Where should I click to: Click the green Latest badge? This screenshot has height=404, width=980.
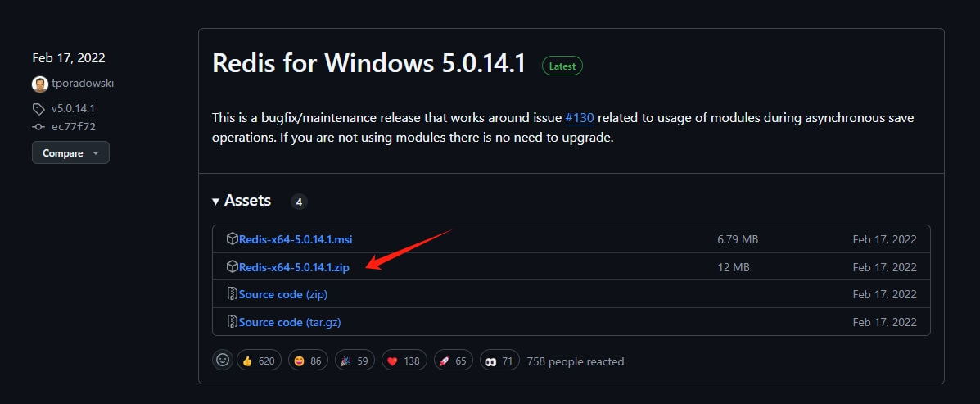562,66
